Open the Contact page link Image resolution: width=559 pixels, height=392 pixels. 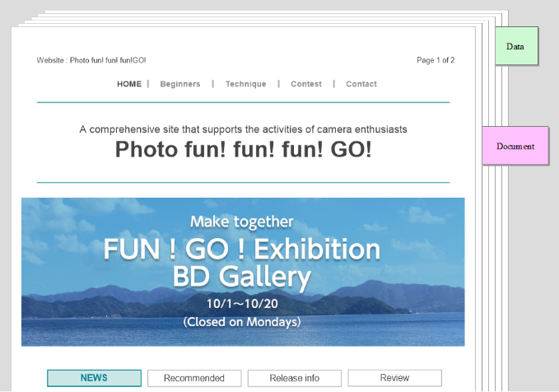tap(361, 84)
